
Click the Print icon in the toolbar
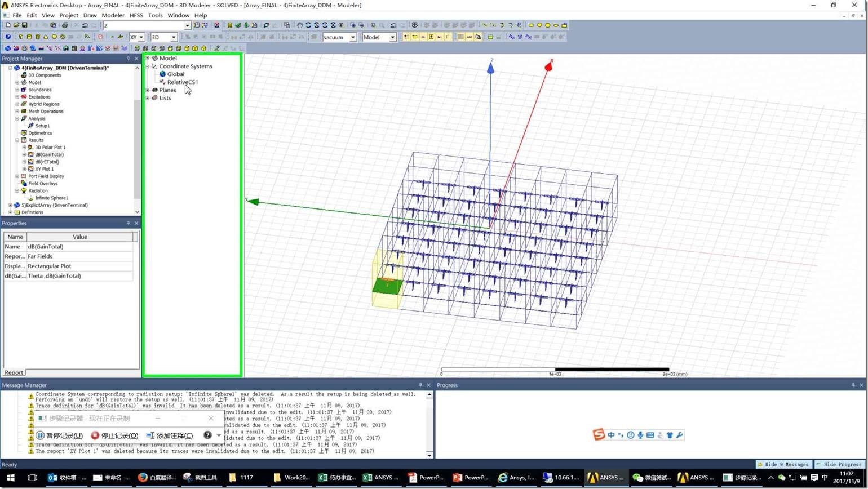(x=65, y=25)
